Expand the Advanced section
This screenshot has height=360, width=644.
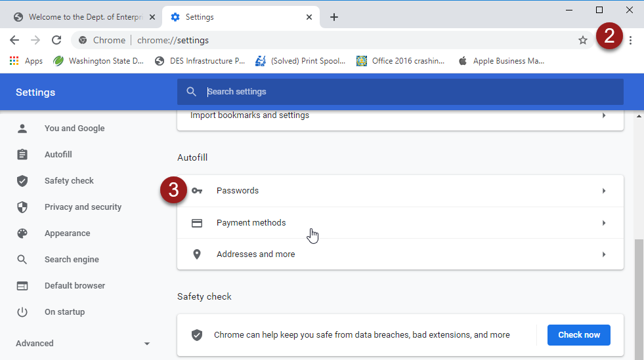click(82, 344)
